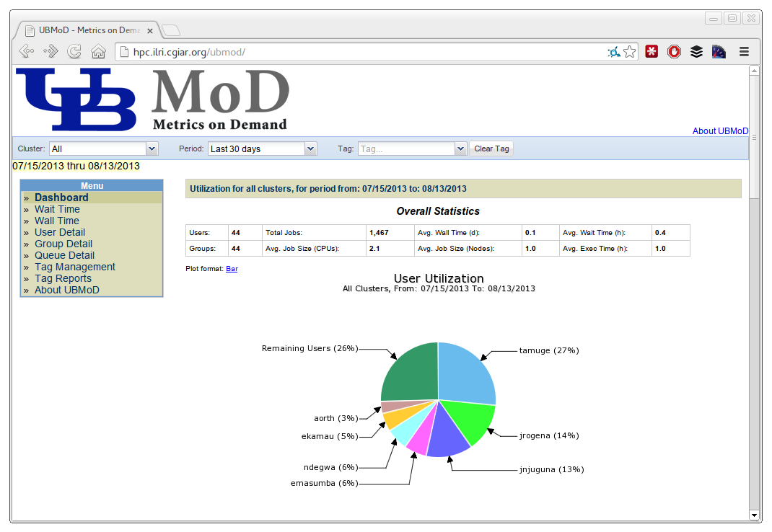The width and height of the screenshot is (772, 532).
Task: Open a new empty browser tab
Action: click(171, 30)
